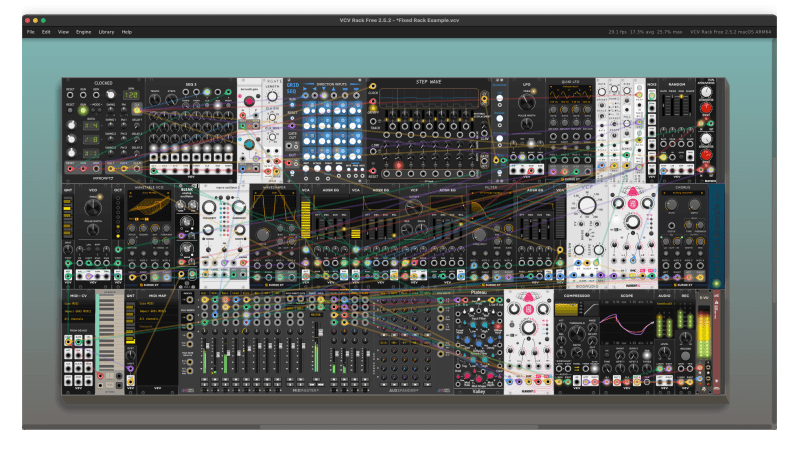Click the PULSE WIDTH knob on LFO module
The height and width of the screenshot is (459, 799).
(x=527, y=124)
